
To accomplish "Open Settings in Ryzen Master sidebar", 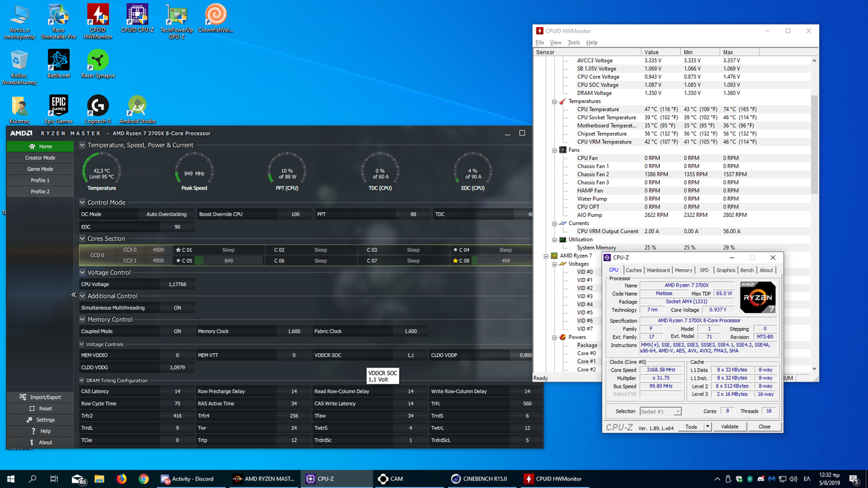I will [40, 420].
